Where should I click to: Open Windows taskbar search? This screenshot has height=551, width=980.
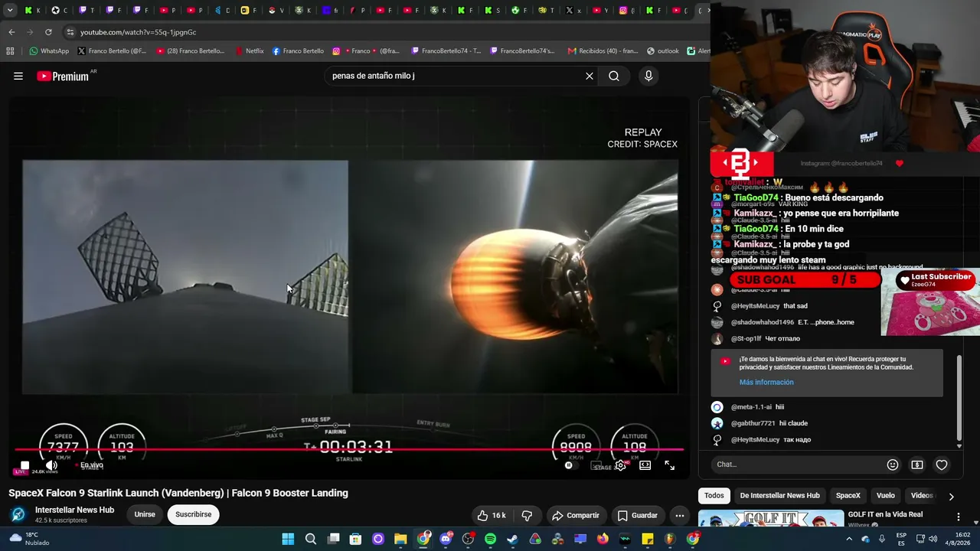tap(311, 539)
